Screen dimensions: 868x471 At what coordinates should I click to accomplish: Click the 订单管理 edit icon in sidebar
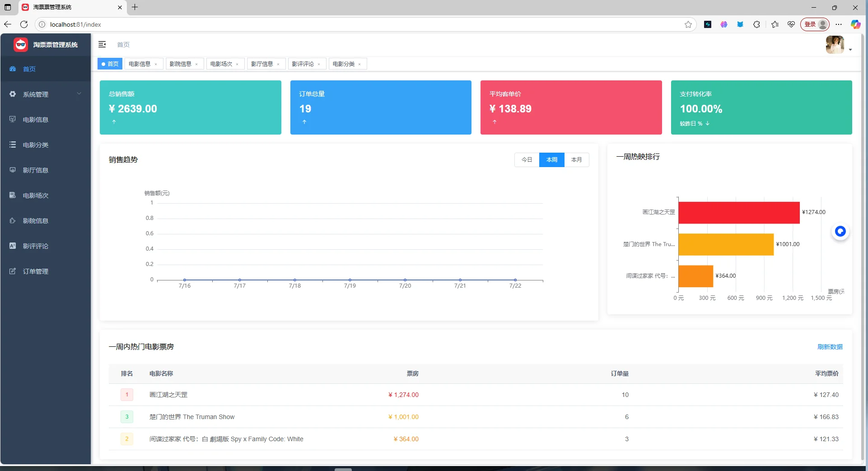(x=13, y=271)
